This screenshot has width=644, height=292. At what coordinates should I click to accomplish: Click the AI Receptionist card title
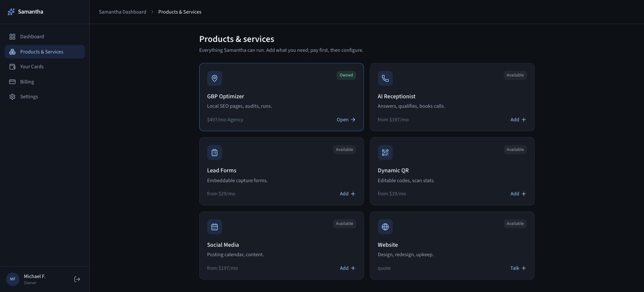click(x=396, y=96)
